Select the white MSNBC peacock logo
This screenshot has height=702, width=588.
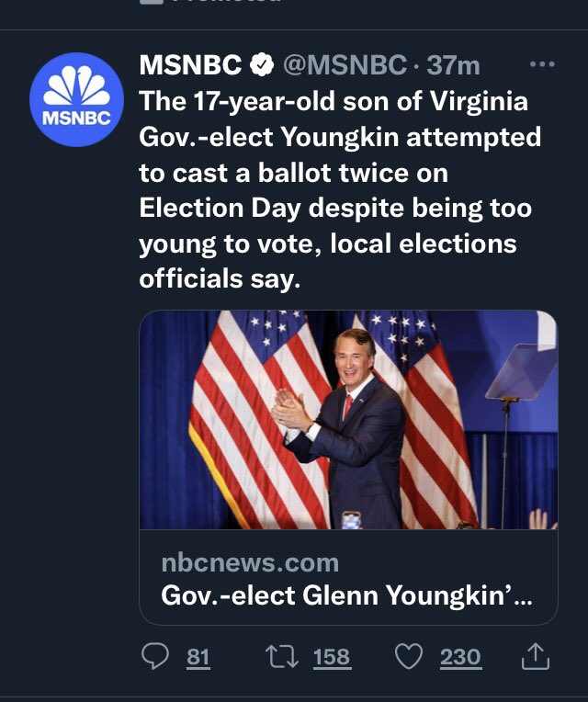(x=76, y=85)
